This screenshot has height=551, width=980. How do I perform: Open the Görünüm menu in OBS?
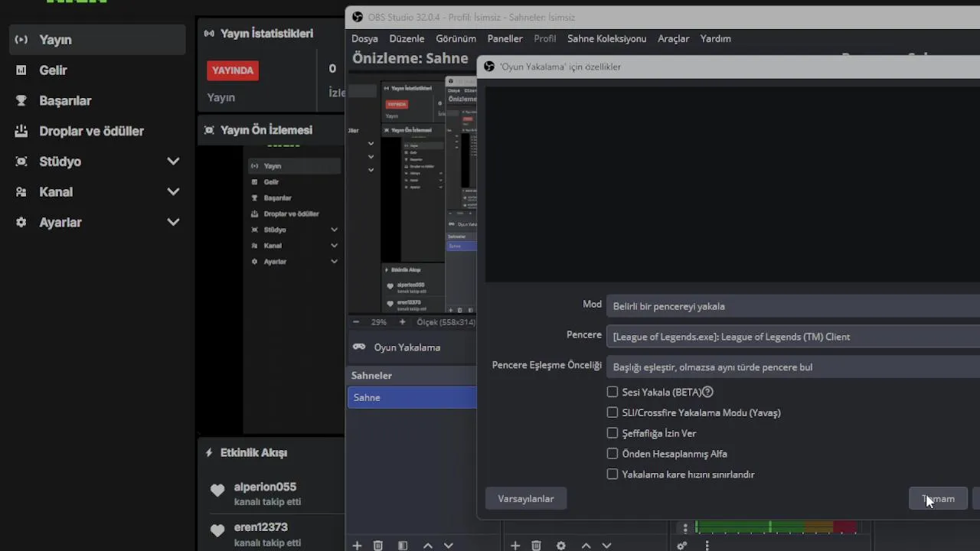click(x=456, y=38)
